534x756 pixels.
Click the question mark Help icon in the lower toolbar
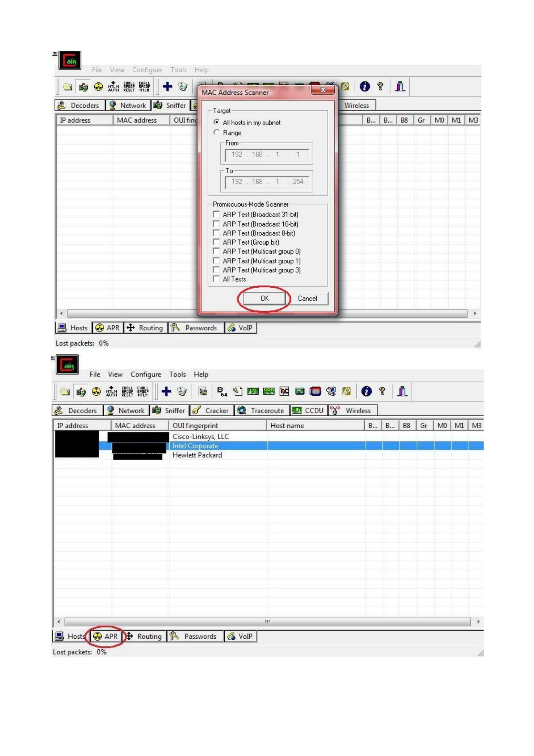tap(382, 391)
